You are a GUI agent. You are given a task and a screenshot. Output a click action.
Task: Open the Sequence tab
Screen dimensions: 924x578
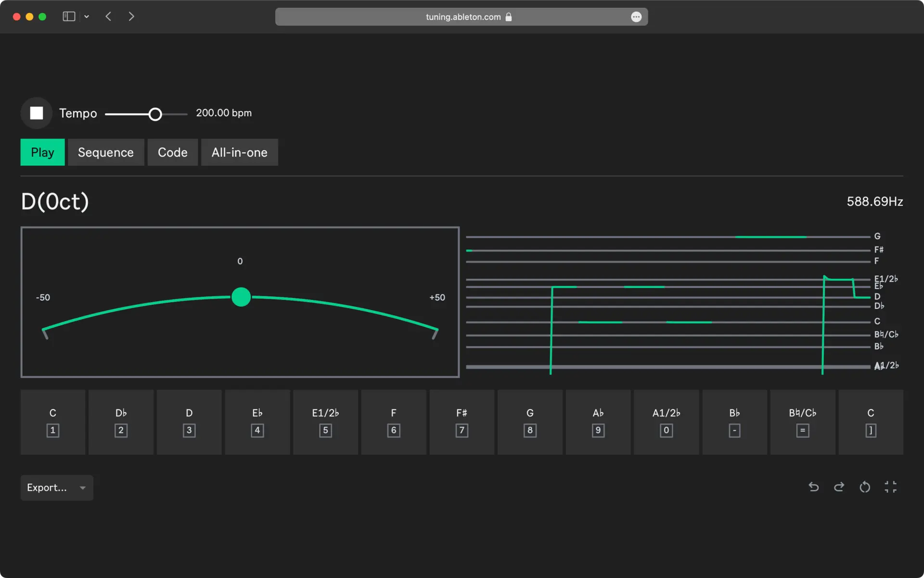point(106,152)
